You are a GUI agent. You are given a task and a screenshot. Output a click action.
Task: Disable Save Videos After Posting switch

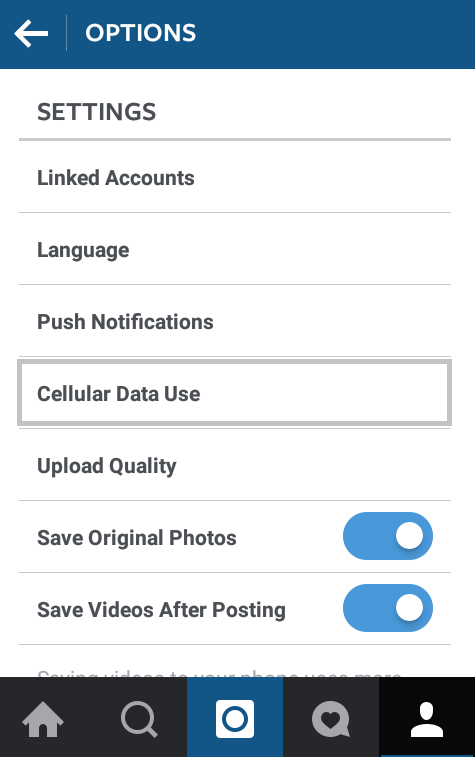pyautogui.click(x=388, y=608)
